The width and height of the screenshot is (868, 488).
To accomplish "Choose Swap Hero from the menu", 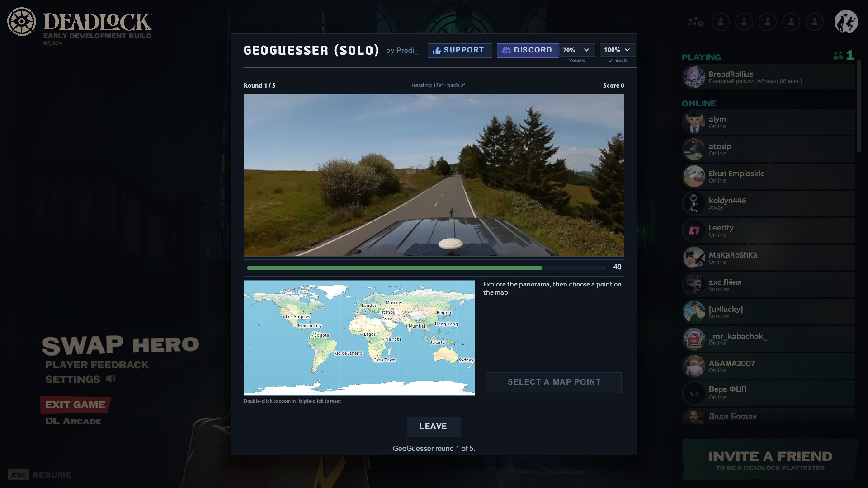I will point(121,345).
